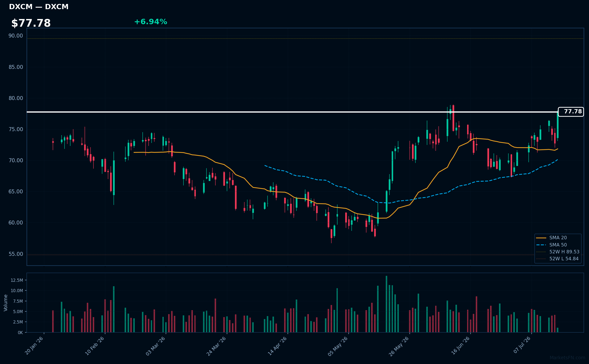Screen dimensions: 589x364
Task: Click the 85.00 price axis label
Action: pyautogui.click(x=16, y=67)
